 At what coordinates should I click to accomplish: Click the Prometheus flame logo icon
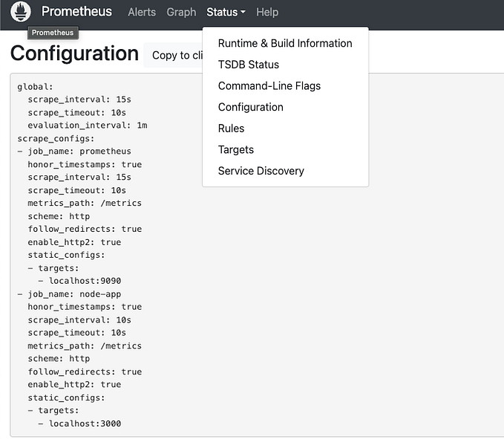point(21,12)
